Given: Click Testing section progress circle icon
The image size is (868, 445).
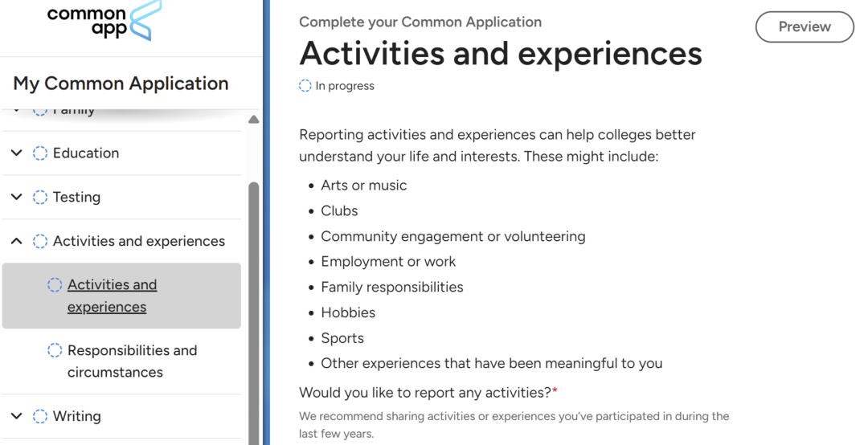Looking at the screenshot, I should pyautogui.click(x=40, y=197).
